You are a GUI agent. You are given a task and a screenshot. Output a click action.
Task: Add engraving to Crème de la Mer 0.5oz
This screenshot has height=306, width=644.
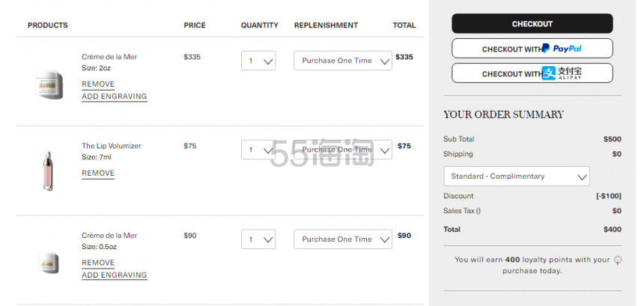tap(114, 275)
